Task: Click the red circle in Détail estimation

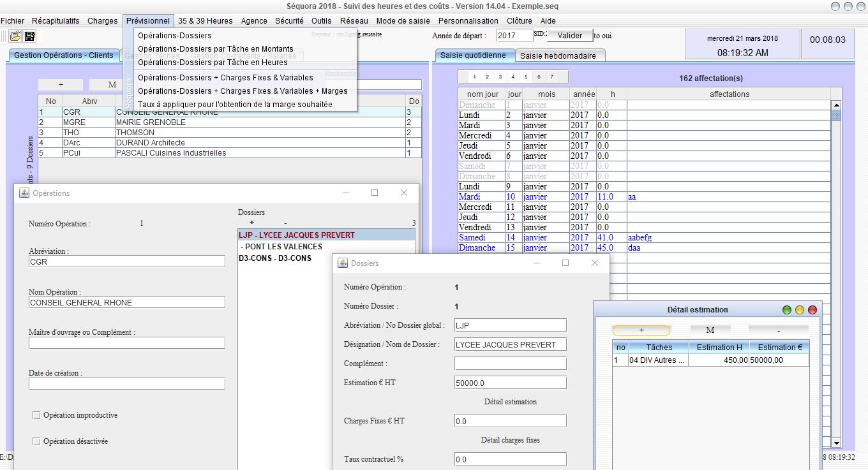Action: click(x=812, y=310)
